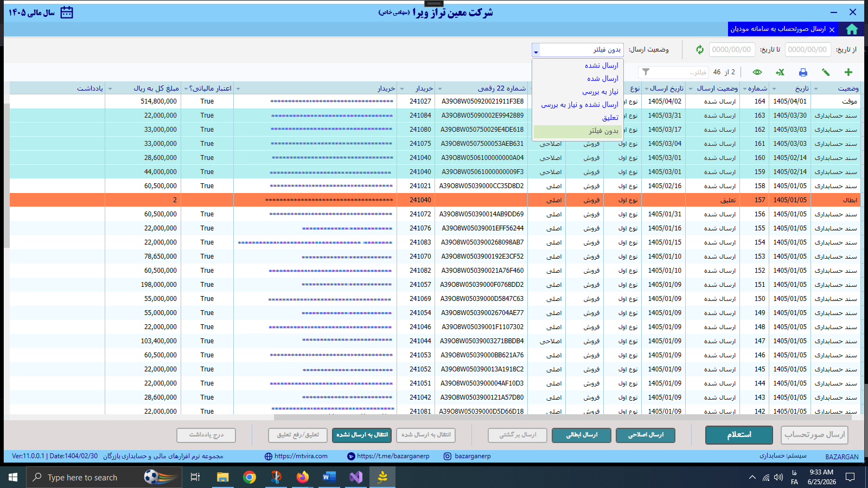Choose تعلیق option in dropdown list
The height and width of the screenshot is (488, 868).
coord(610,118)
